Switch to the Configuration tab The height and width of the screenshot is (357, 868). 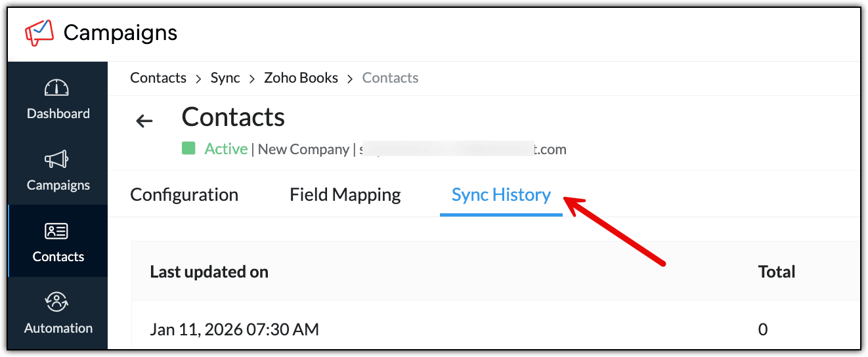point(184,195)
